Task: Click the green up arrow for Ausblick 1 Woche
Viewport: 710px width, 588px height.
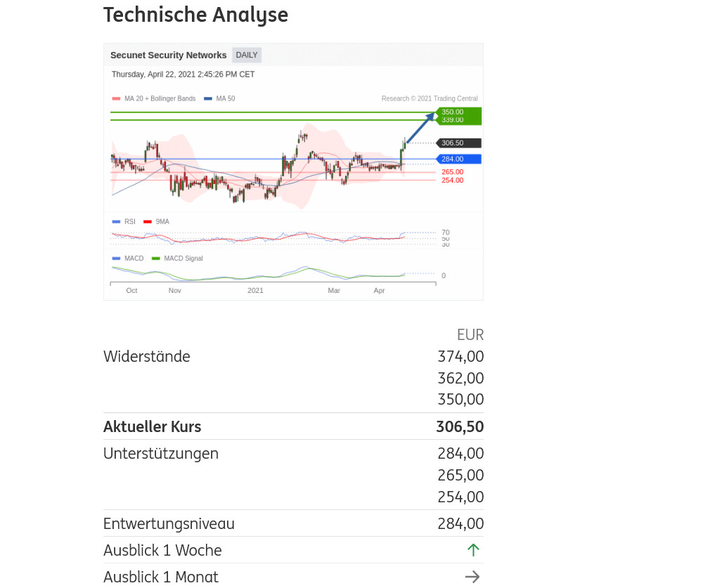Action: 473,550
